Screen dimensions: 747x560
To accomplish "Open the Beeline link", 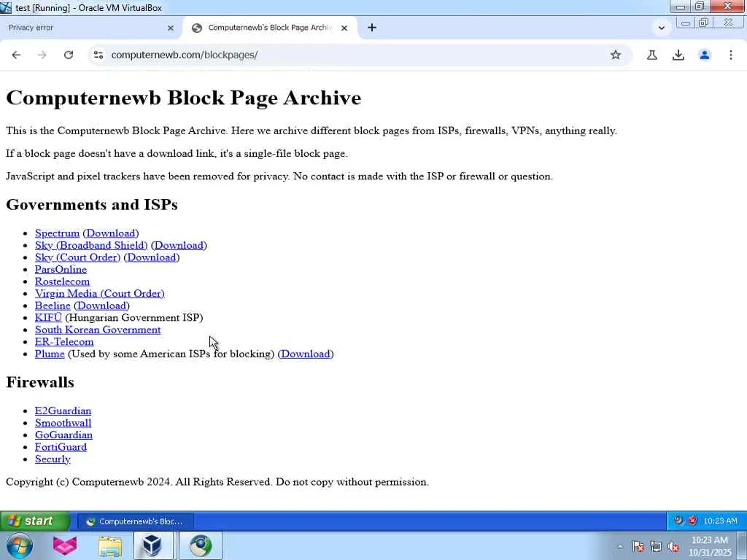I will [53, 306].
